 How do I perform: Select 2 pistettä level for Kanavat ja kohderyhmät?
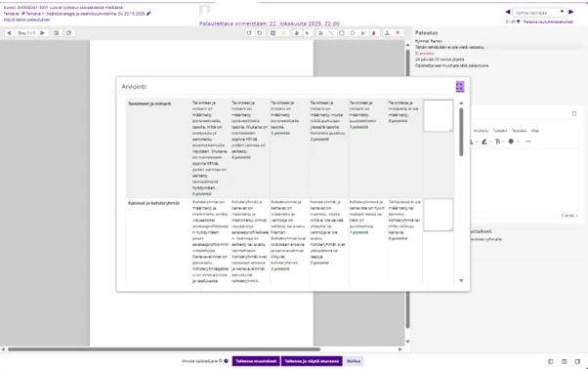(328, 242)
